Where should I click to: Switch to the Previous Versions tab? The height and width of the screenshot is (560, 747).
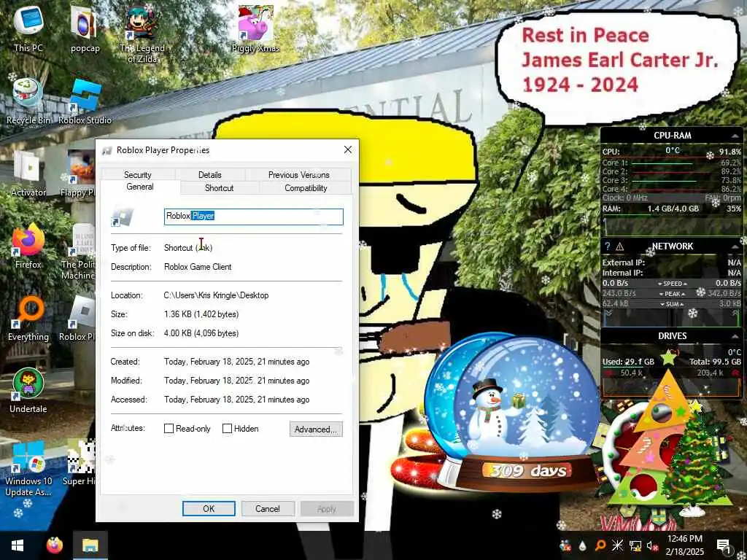(x=298, y=175)
